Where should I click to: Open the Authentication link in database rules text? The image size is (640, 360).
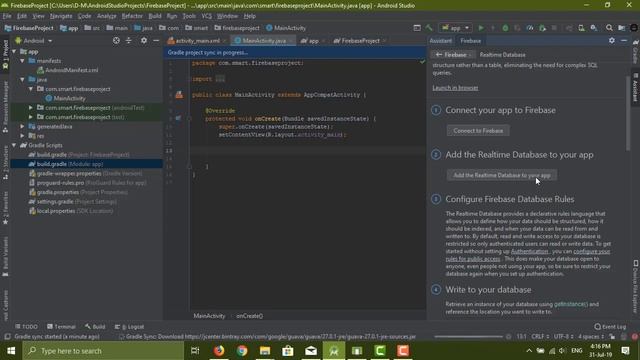(529, 251)
